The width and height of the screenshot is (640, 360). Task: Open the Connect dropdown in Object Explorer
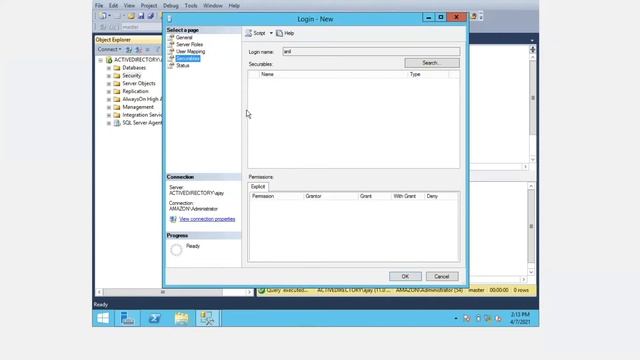click(109, 49)
